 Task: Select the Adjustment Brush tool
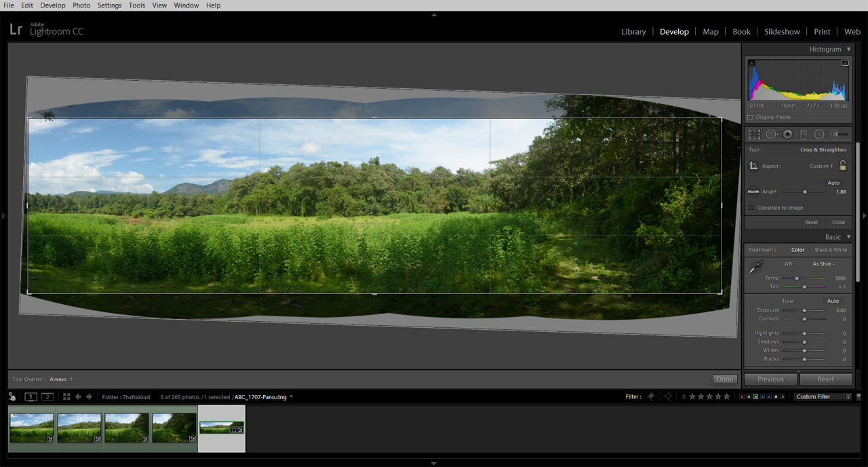tap(835, 134)
